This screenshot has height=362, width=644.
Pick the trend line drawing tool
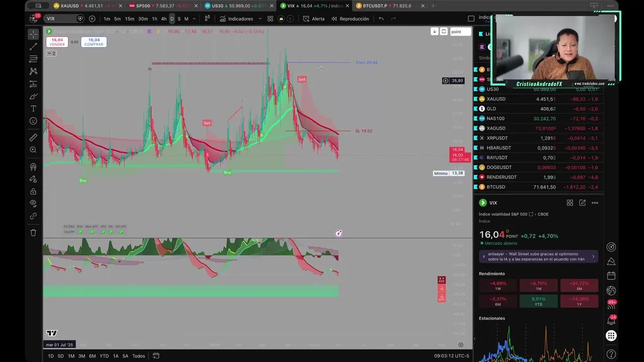(x=33, y=47)
